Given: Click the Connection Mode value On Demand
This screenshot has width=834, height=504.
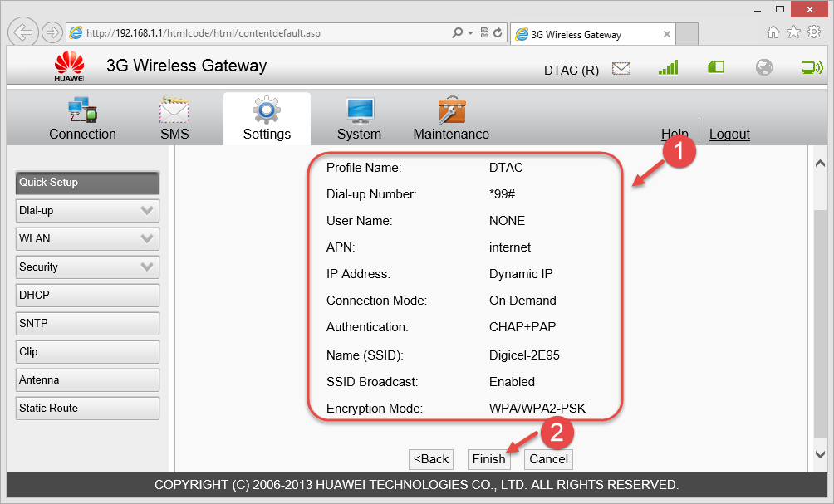Looking at the screenshot, I should 522,301.
